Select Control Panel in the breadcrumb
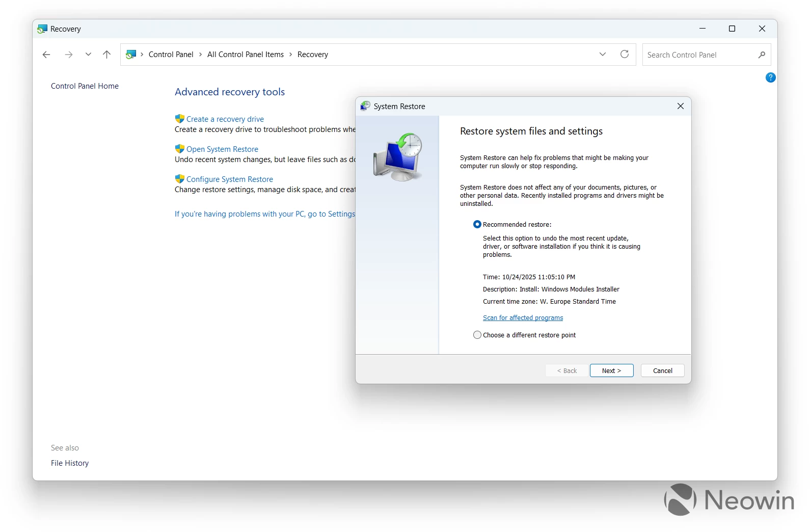This screenshot has height=532, width=810. (x=171, y=55)
